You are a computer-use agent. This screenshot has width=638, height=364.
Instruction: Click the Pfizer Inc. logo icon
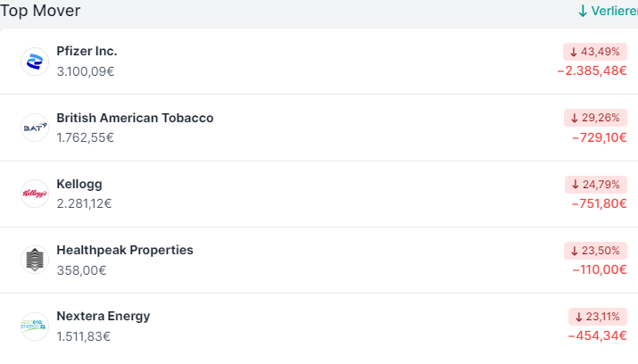[x=34, y=62]
